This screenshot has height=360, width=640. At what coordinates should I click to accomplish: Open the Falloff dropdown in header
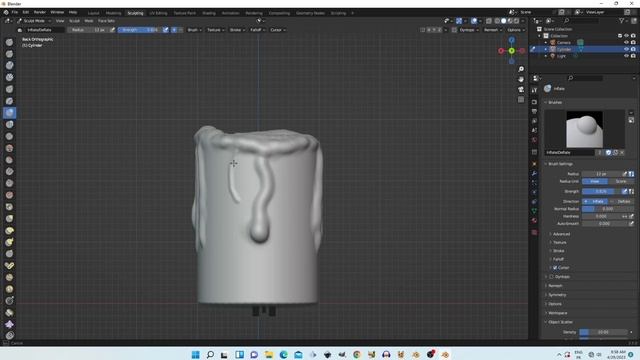[x=257, y=30]
